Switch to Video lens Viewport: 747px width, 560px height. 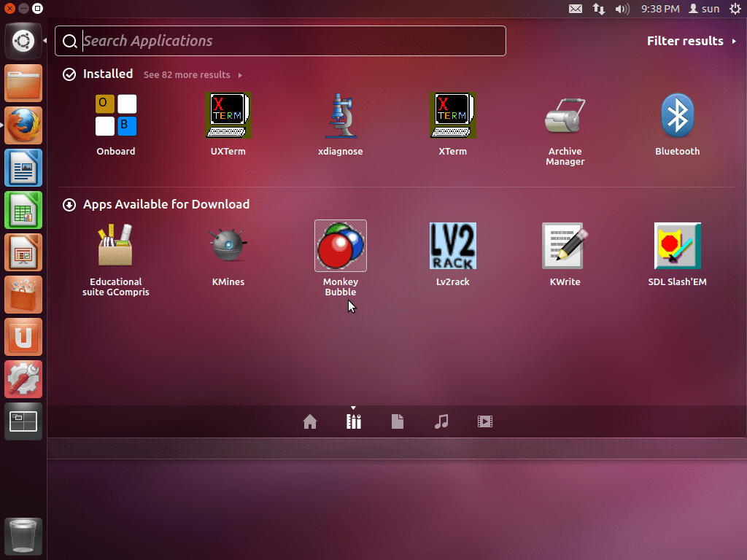[485, 421]
